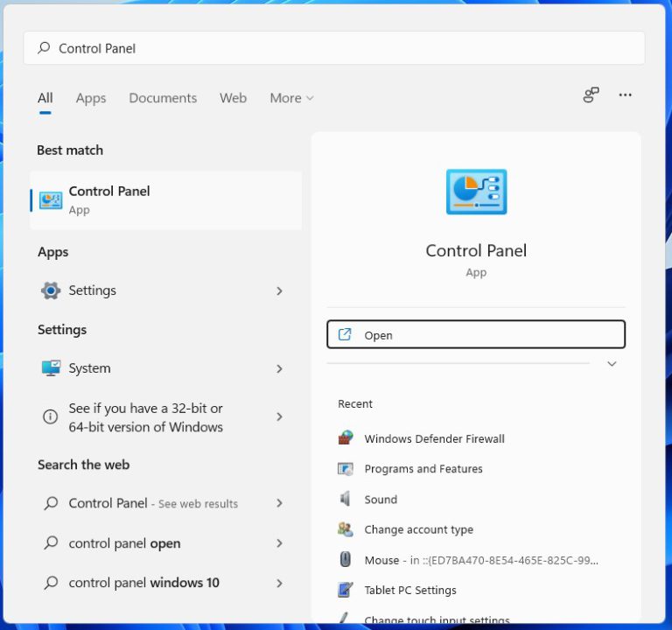The height and width of the screenshot is (630, 672).
Task: Open Windows Defender Firewall recent item icon
Action: click(346, 438)
